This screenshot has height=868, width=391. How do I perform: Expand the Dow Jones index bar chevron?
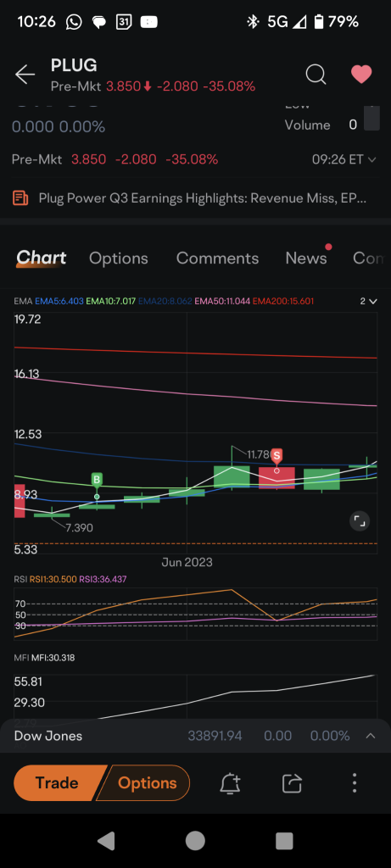click(371, 736)
